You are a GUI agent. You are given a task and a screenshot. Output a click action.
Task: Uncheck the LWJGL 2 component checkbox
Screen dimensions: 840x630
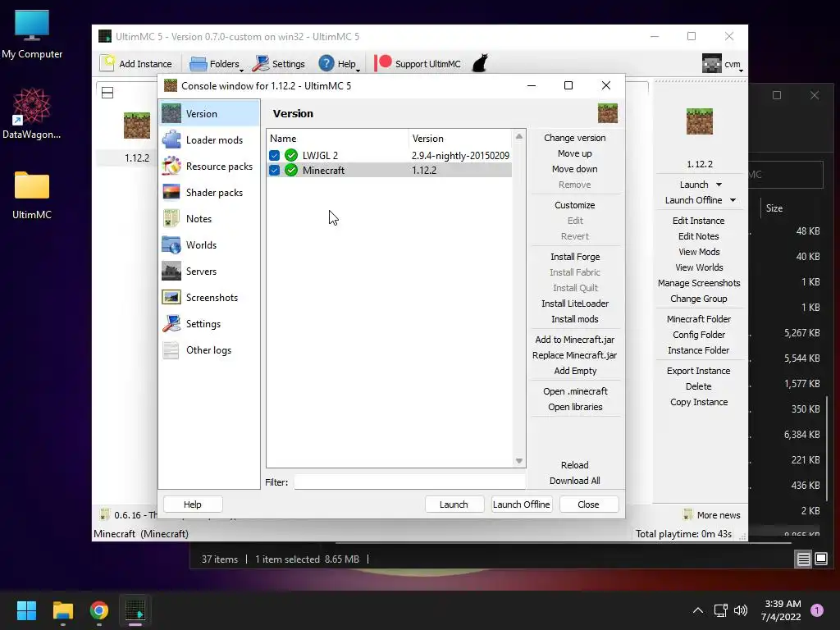(274, 155)
